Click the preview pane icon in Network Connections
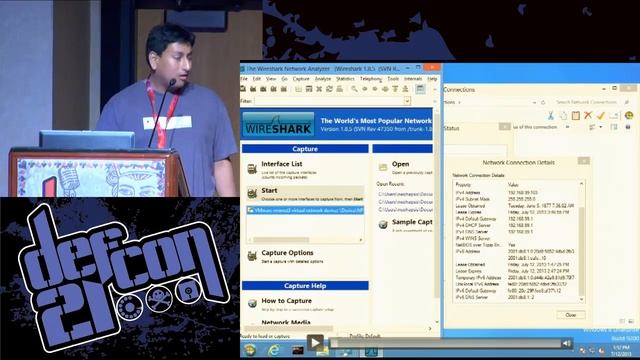 click(614, 127)
